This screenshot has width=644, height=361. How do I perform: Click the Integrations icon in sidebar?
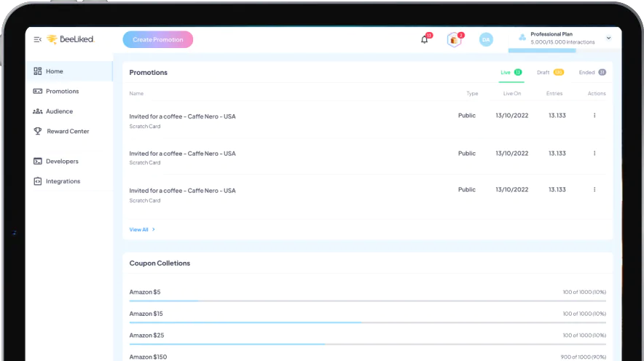tap(38, 181)
